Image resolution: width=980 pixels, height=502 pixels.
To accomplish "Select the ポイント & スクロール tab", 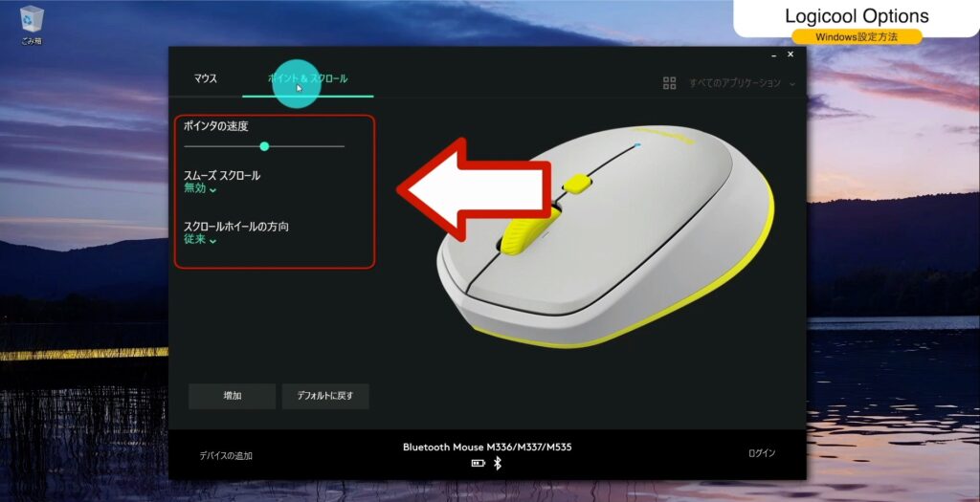I will pyautogui.click(x=307, y=78).
